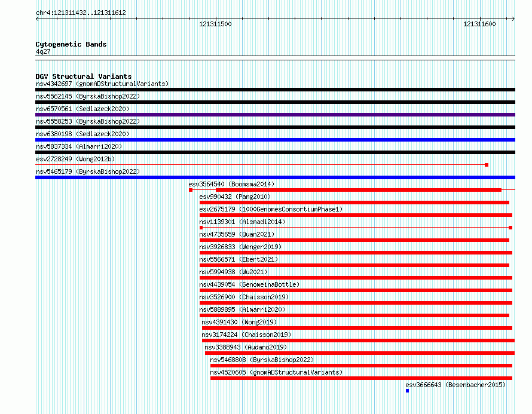Click the right arrow end of the ruler
The width and height of the screenshot is (532, 414).
click(513, 19)
